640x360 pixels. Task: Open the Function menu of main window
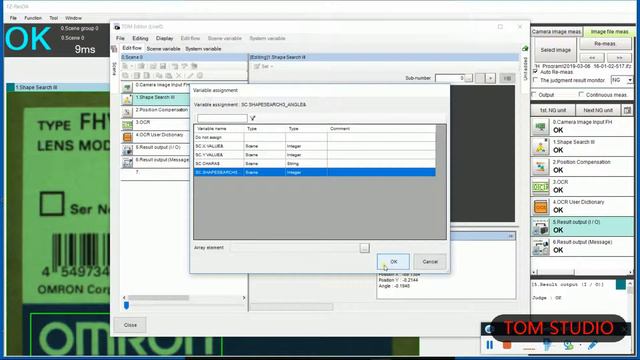33,18
